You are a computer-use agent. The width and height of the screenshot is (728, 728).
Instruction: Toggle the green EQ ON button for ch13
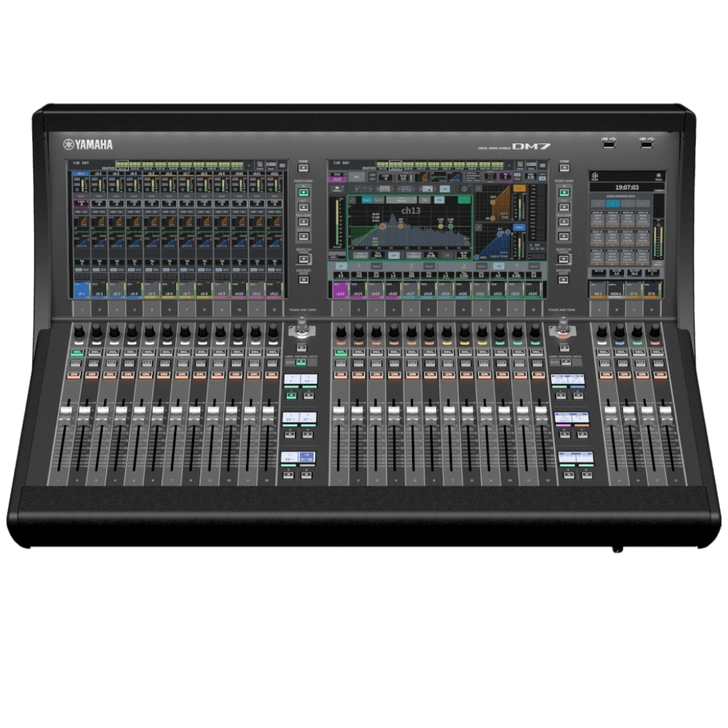click(464, 200)
